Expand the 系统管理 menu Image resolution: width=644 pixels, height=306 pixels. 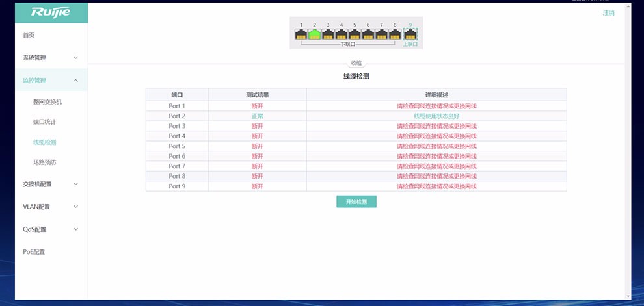(51, 58)
